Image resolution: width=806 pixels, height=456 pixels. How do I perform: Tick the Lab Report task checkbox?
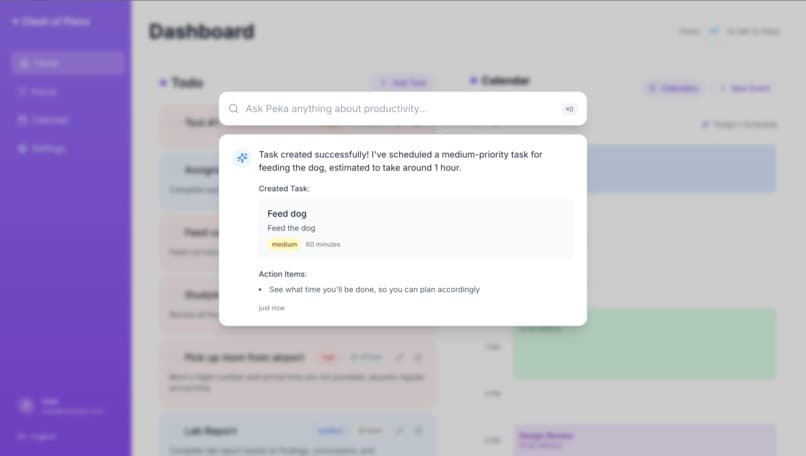[x=174, y=431]
